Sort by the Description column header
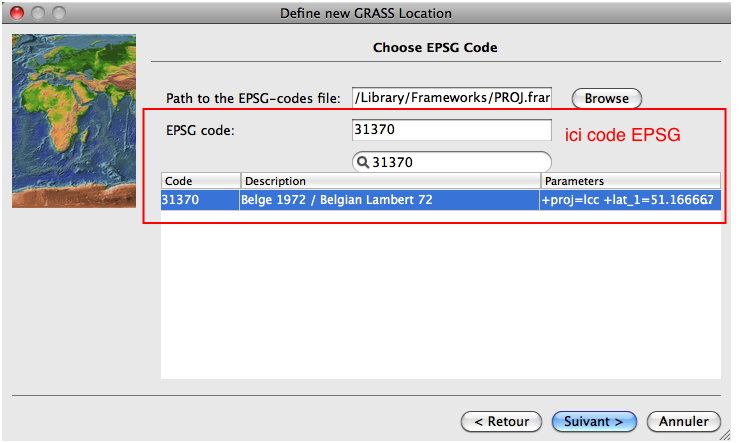Image resolution: width=741 pixels, height=443 pixels. point(390,181)
